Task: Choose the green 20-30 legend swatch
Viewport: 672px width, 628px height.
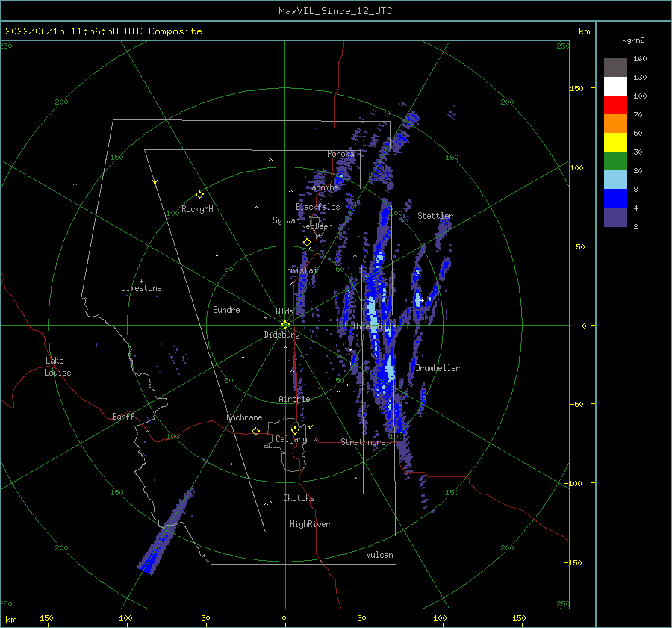Action: [x=615, y=161]
